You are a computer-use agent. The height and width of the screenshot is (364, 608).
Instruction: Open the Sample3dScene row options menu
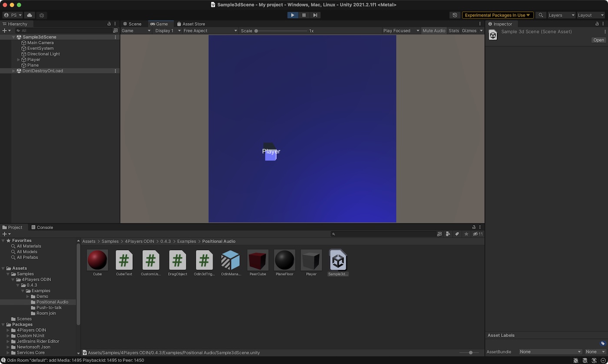[x=115, y=37]
